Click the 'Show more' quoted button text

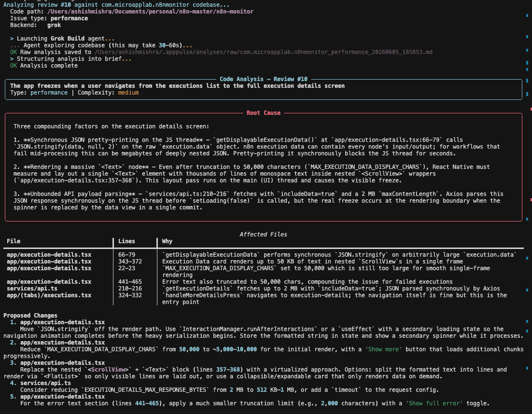383,349
